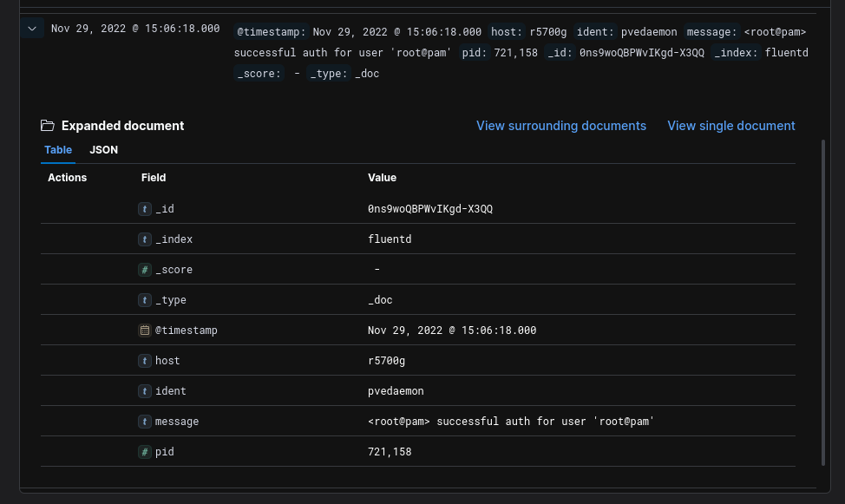Image resolution: width=845 pixels, height=504 pixels.
Task: Open View surrounding documents link
Action: pos(560,126)
